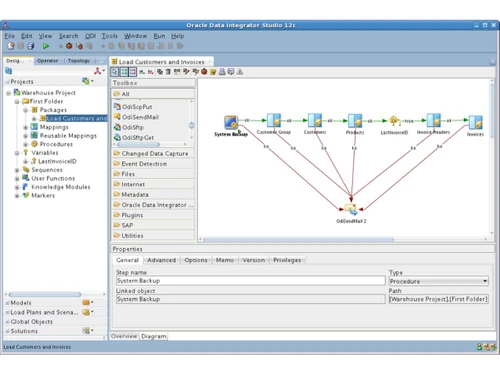Select the Invoice Headers step in diagram
This screenshot has height=375, width=500.
coord(433,121)
